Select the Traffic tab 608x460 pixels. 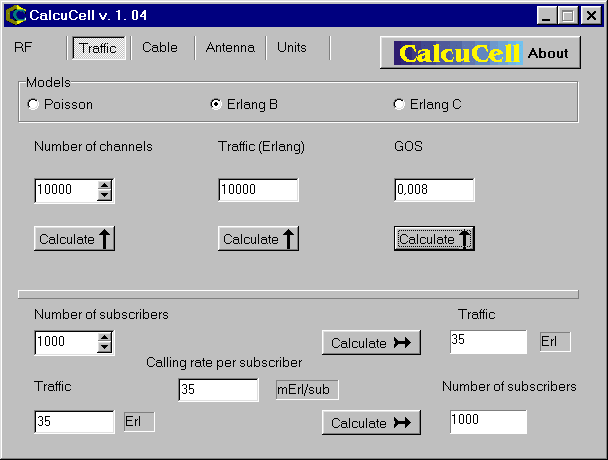click(x=98, y=48)
